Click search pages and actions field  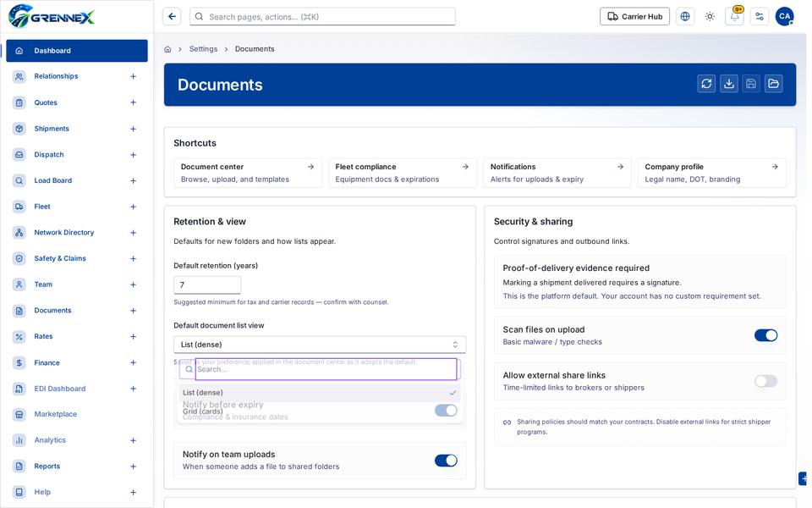click(x=322, y=17)
